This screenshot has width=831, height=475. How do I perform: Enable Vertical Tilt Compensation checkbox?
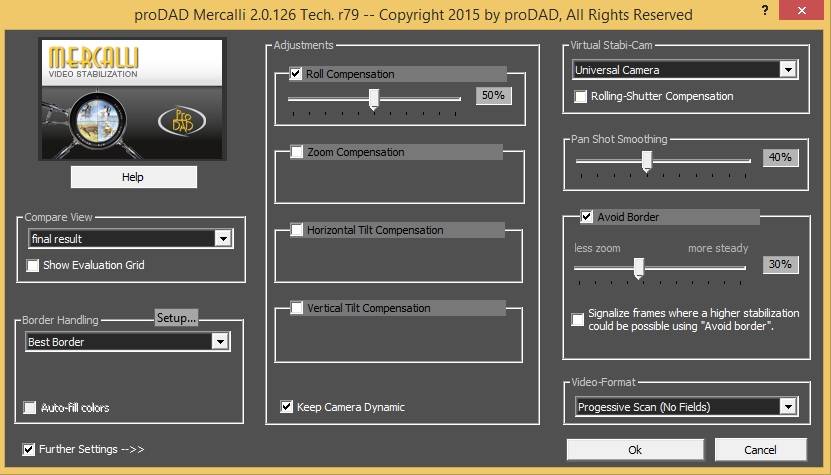pyautogui.click(x=297, y=308)
